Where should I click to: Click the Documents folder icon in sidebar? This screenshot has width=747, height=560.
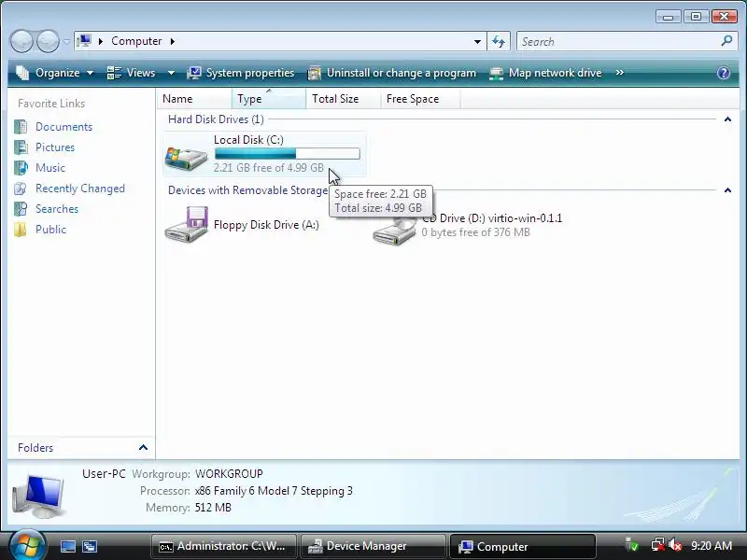click(21, 127)
